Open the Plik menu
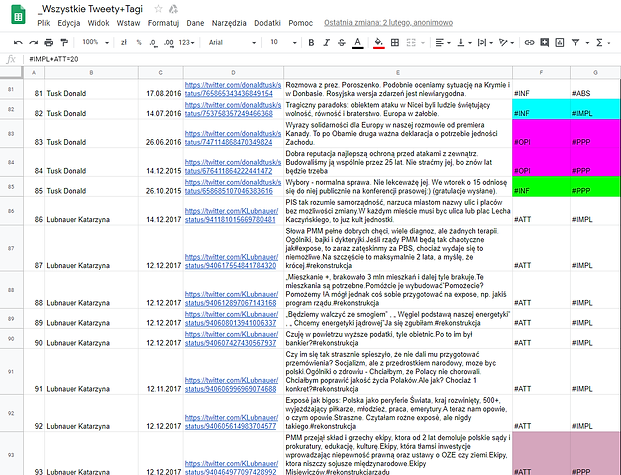 click(44, 23)
